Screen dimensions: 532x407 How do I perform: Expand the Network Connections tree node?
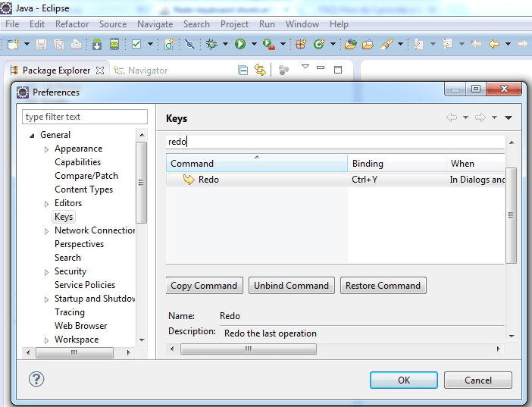(x=46, y=231)
